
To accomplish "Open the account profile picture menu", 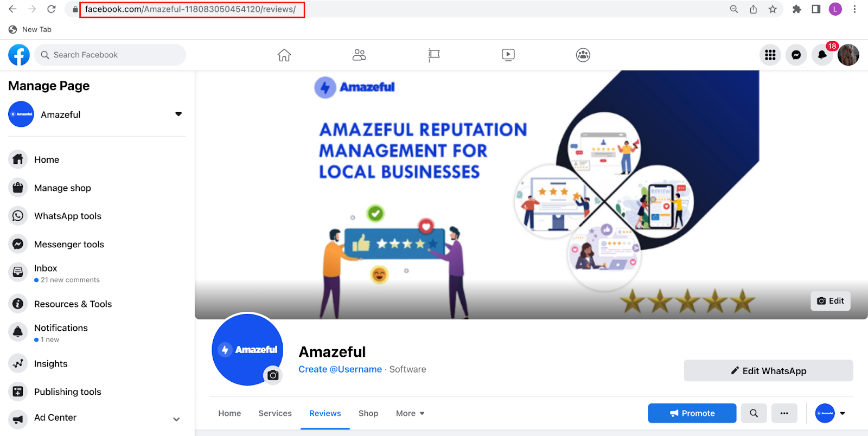I will pyautogui.click(x=848, y=55).
